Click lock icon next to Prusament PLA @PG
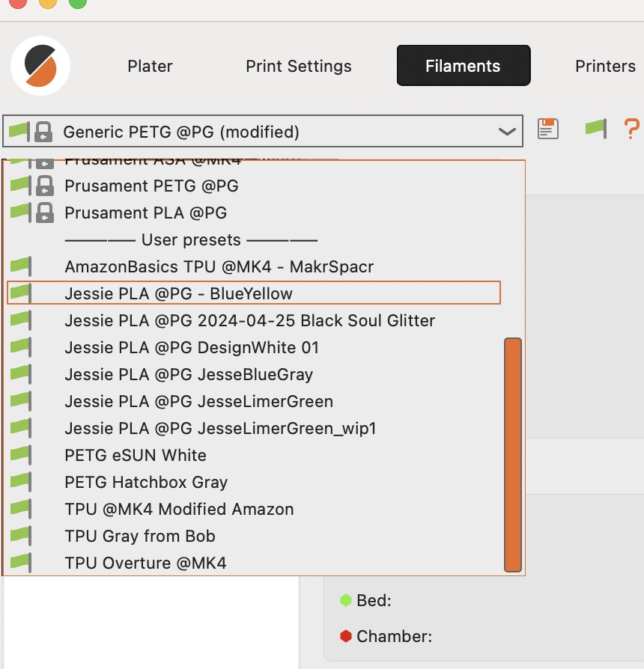Image resolution: width=644 pixels, height=669 pixels. click(45, 213)
